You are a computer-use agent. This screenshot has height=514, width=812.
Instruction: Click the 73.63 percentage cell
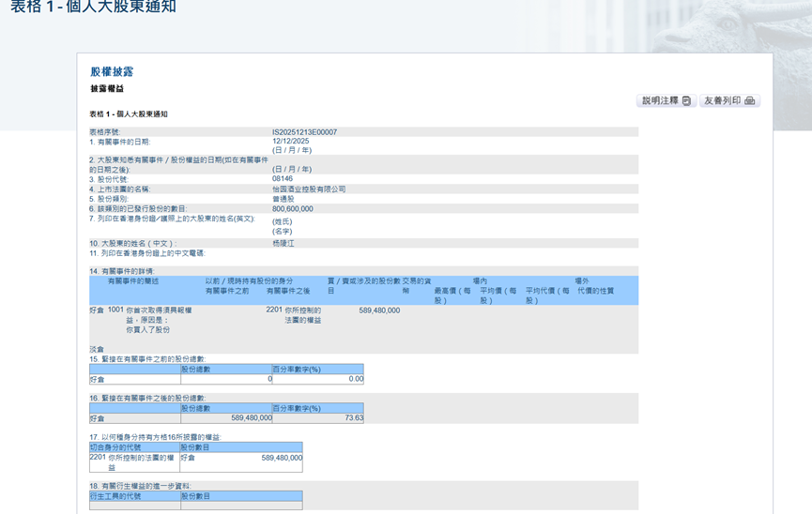coord(353,418)
